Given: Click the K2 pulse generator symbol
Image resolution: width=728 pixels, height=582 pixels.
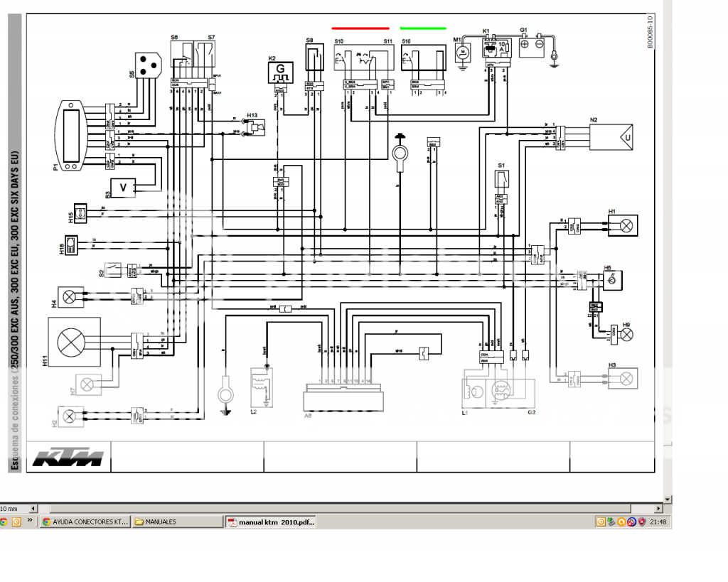Looking at the screenshot, I should [x=280, y=73].
